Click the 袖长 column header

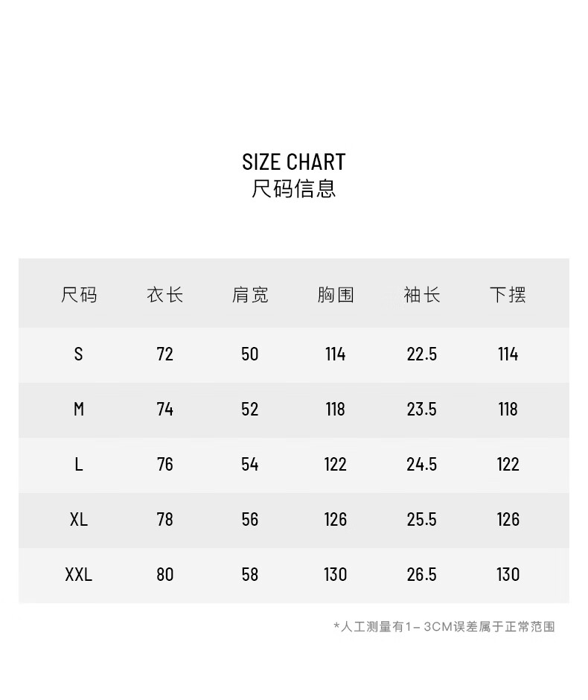tap(421, 295)
